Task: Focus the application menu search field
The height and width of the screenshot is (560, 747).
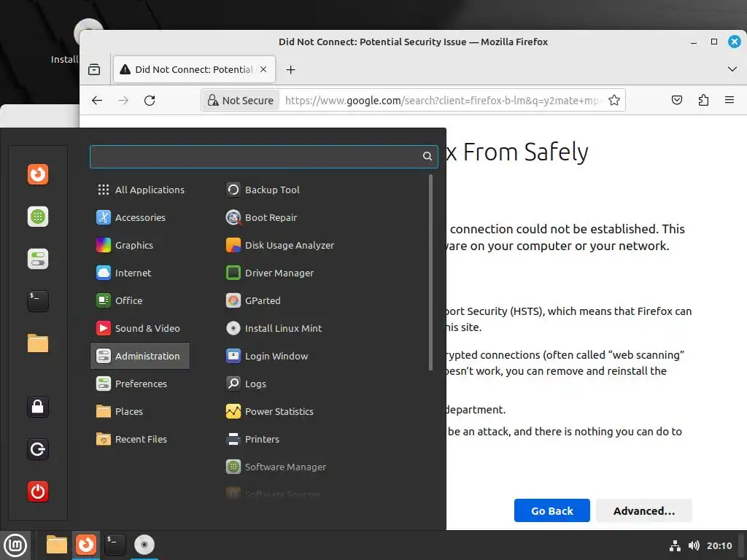Action: (263, 157)
